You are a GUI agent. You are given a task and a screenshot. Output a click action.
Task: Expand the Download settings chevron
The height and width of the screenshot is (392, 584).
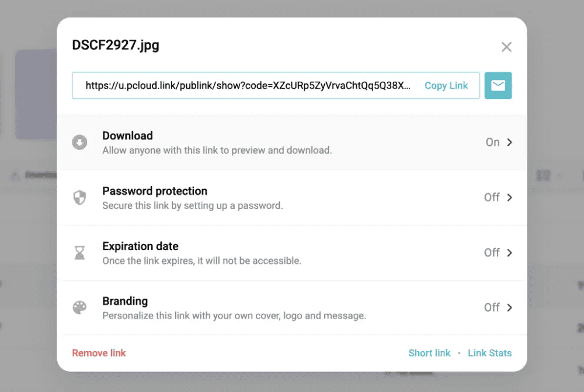coord(510,142)
